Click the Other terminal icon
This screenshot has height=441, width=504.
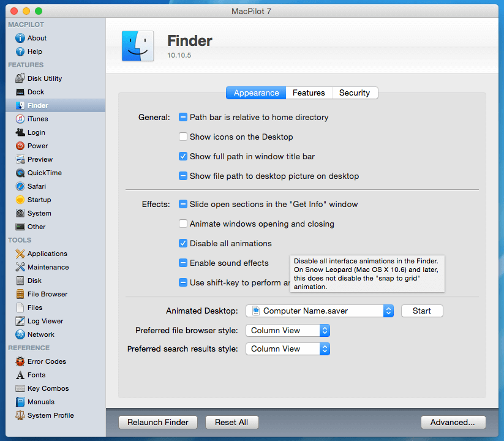click(20, 227)
